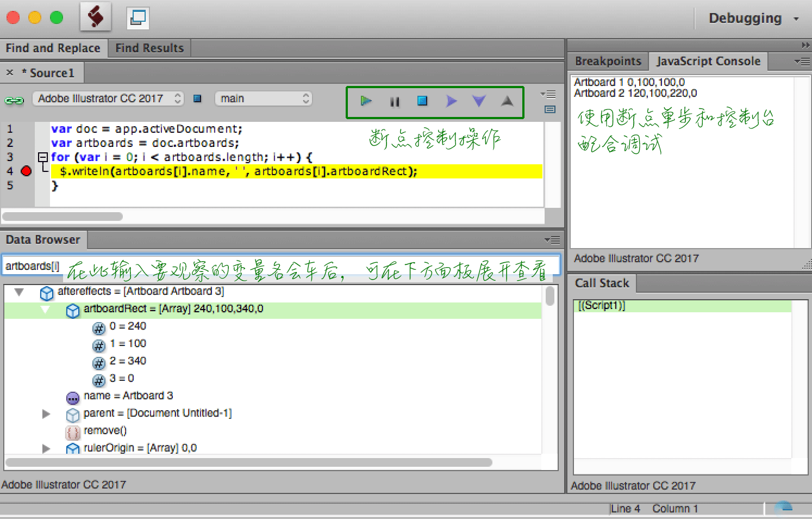Viewport: 812px width, 519px height.
Task: Select the 'name = Artboard 3' row
Action: (x=128, y=396)
